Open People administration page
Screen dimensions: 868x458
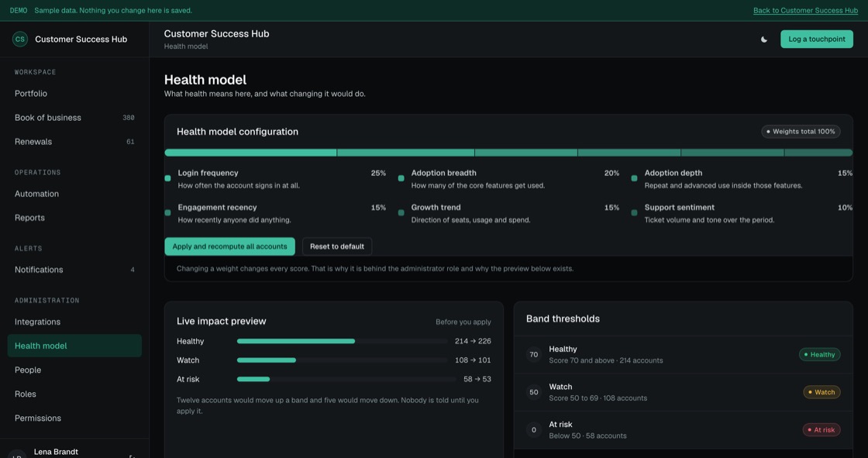[74, 370]
